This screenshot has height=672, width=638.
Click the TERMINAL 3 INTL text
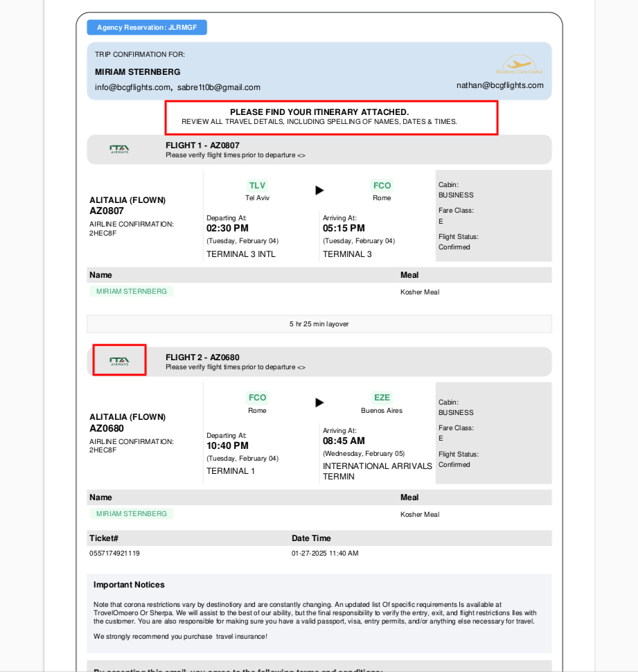click(x=241, y=254)
